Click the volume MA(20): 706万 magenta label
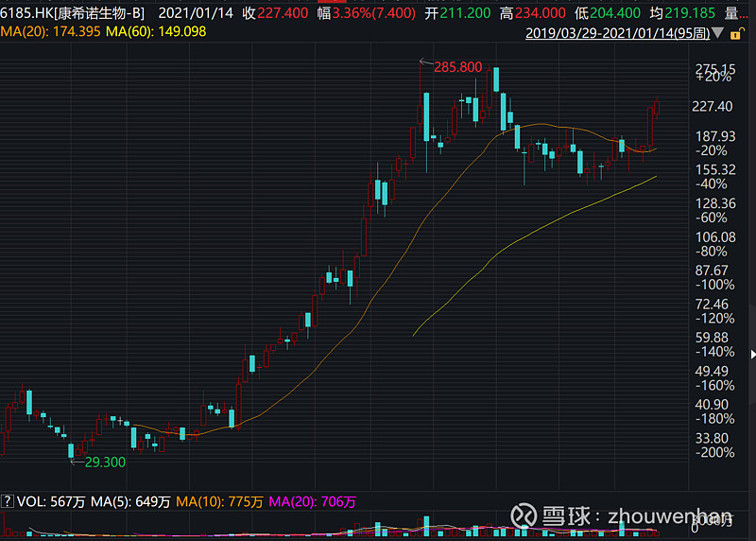This screenshot has height=541, width=756. click(x=312, y=502)
